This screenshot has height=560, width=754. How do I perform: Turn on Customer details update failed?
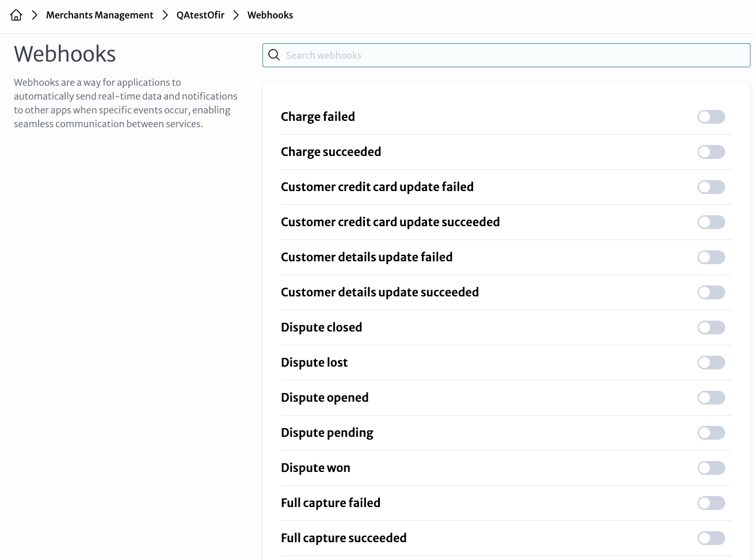(711, 257)
